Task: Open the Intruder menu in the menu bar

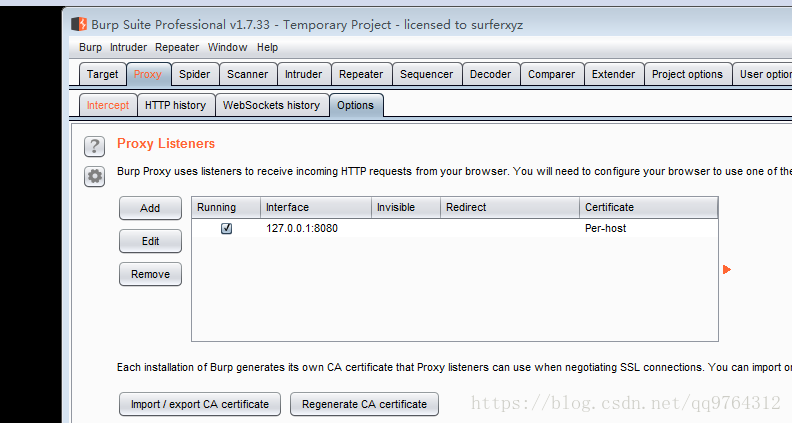Action: 128,48
